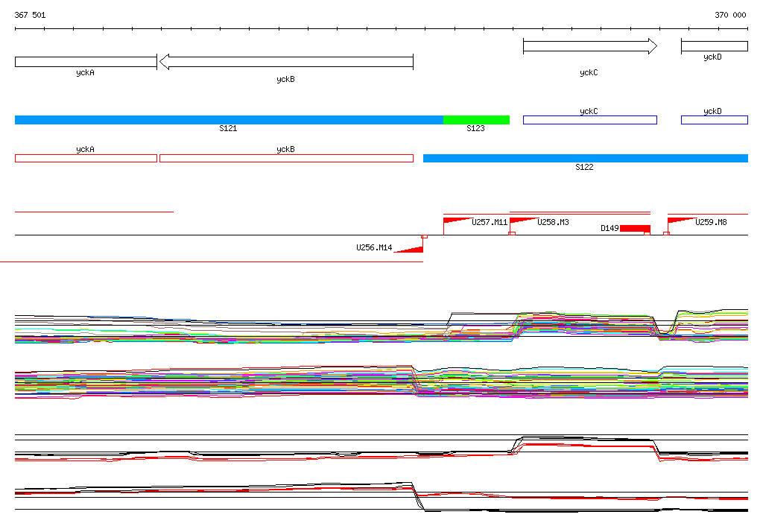Click the S122 label text
The height and width of the screenshot is (532, 763).
tap(584, 167)
